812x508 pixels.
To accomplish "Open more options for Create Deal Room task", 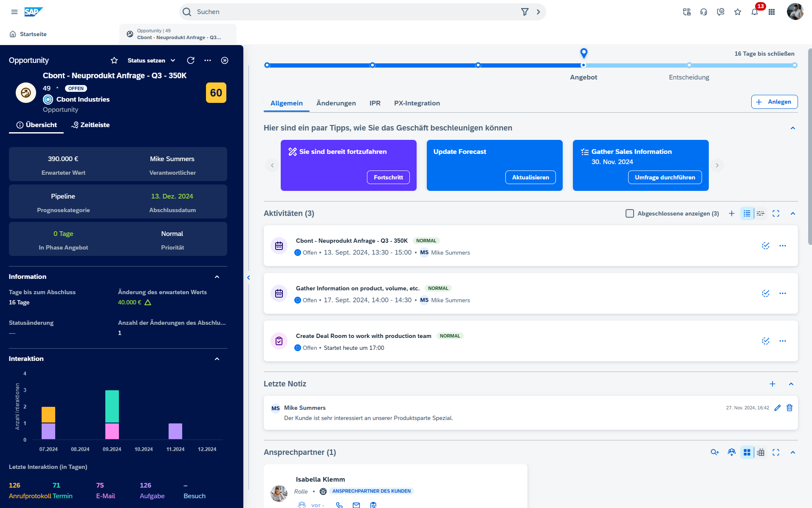I will [783, 341].
